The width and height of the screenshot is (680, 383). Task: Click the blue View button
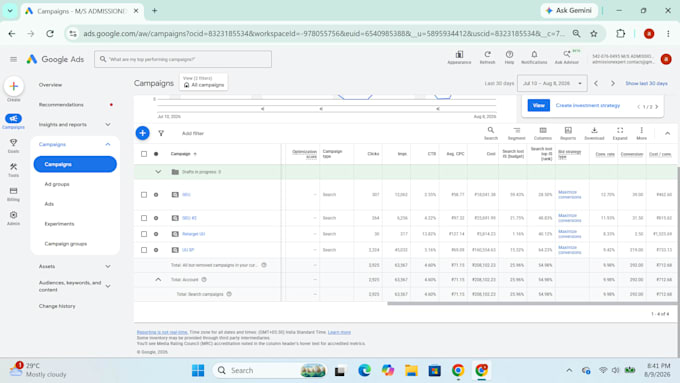click(x=539, y=105)
